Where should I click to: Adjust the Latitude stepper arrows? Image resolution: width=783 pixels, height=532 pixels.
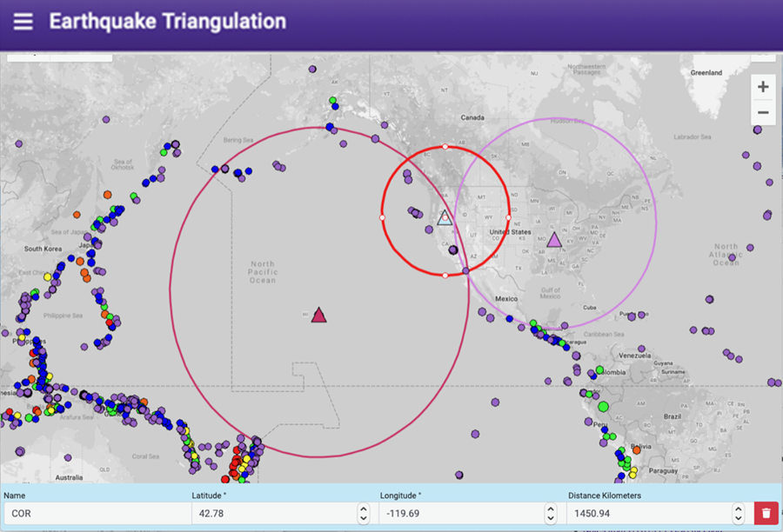point(363,514)
